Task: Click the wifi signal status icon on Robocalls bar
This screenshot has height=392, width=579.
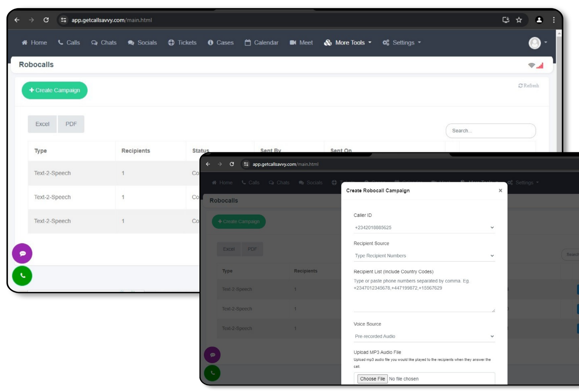Action: click(x=531, y=65)
